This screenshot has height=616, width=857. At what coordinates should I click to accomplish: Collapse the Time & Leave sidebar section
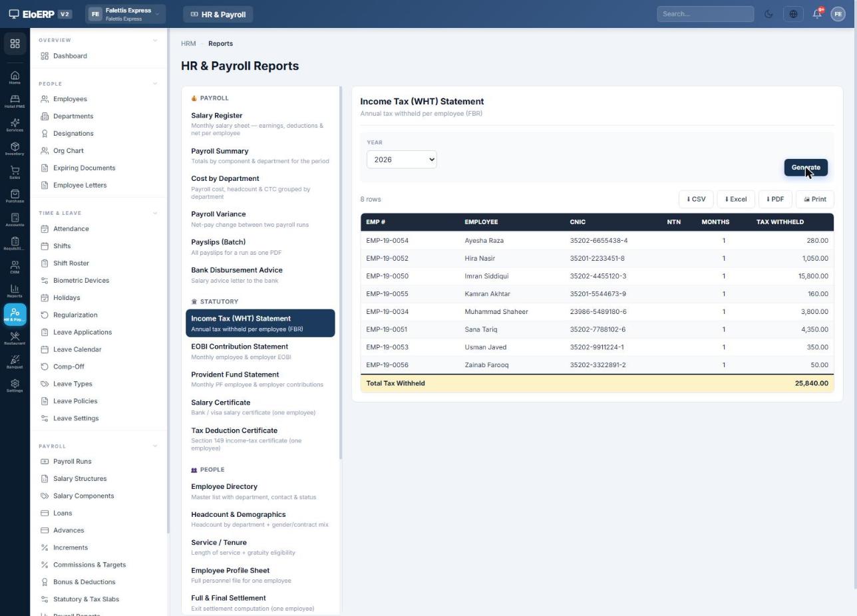(x=155, y=213)
